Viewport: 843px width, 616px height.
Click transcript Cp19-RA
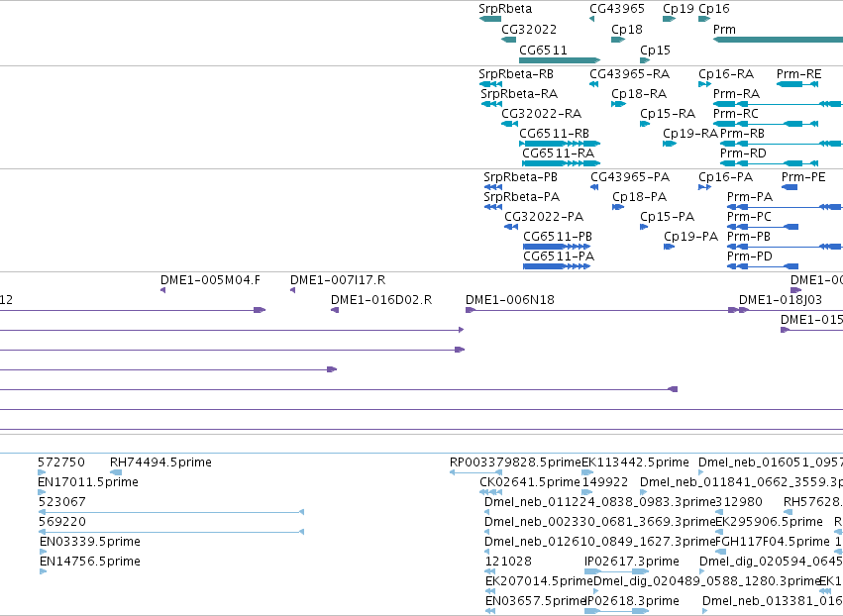(670, 144)
